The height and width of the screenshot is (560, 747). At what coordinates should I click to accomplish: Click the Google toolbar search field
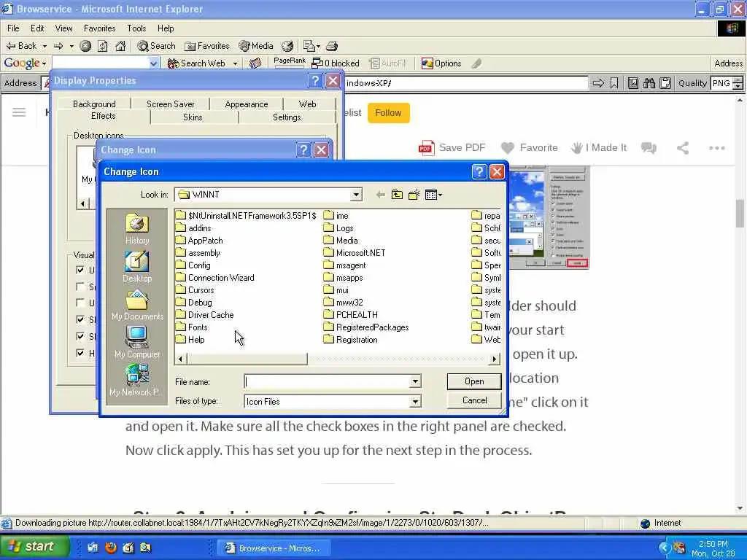(x=100, y=63)
